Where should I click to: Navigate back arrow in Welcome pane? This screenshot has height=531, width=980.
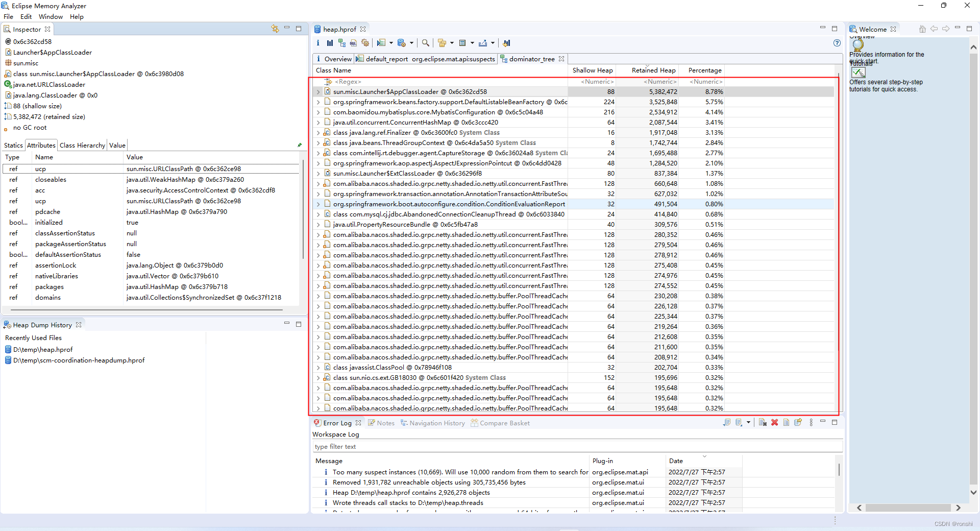pyautogui.click(x=934, y=29)
